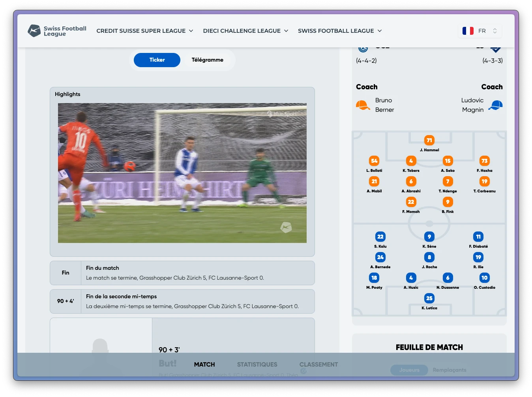This screenshot has height=397, width=532.
Task: Select player A. Bernede number 24
Action: (380, 260)
